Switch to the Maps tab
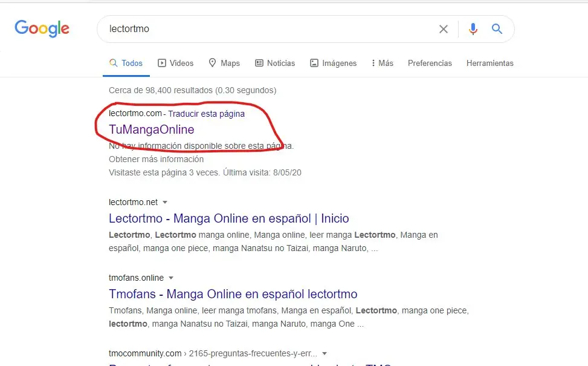 [x=224, y=63]
